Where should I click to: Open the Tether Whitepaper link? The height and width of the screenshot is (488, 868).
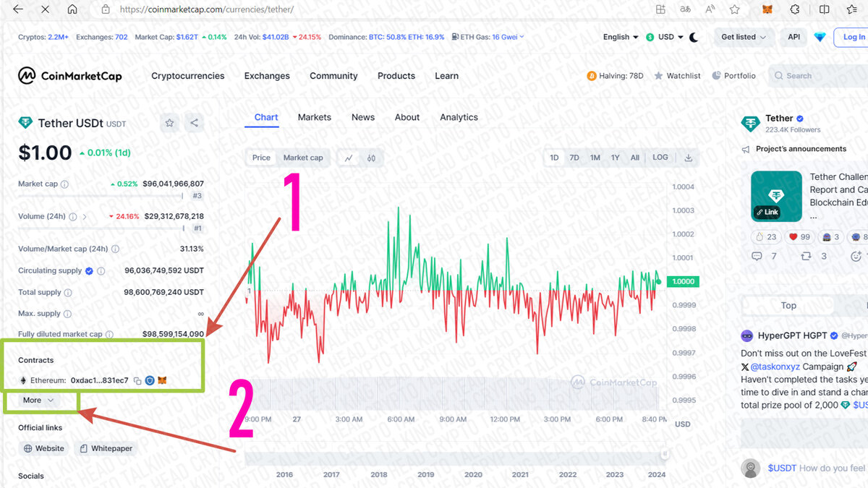106,448
